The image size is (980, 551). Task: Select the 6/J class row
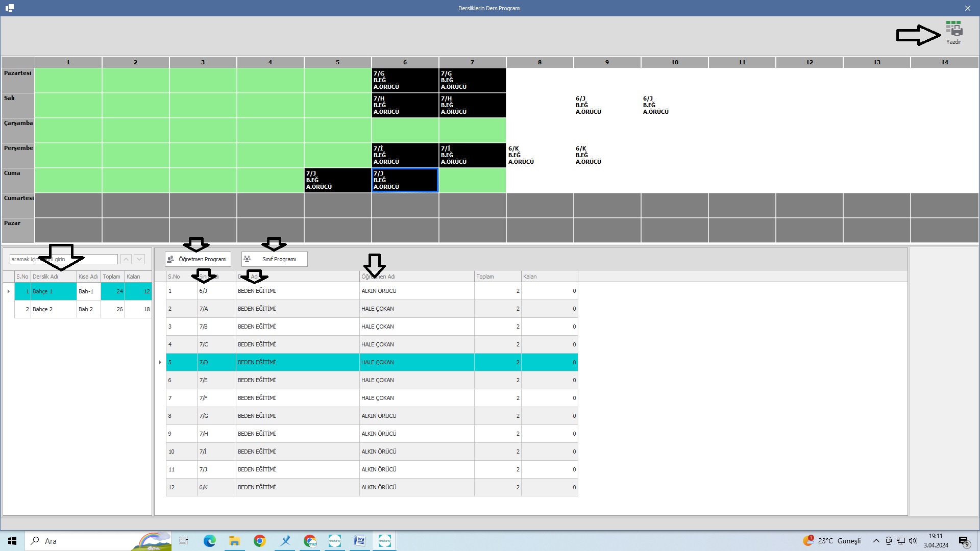click(372, 291)
